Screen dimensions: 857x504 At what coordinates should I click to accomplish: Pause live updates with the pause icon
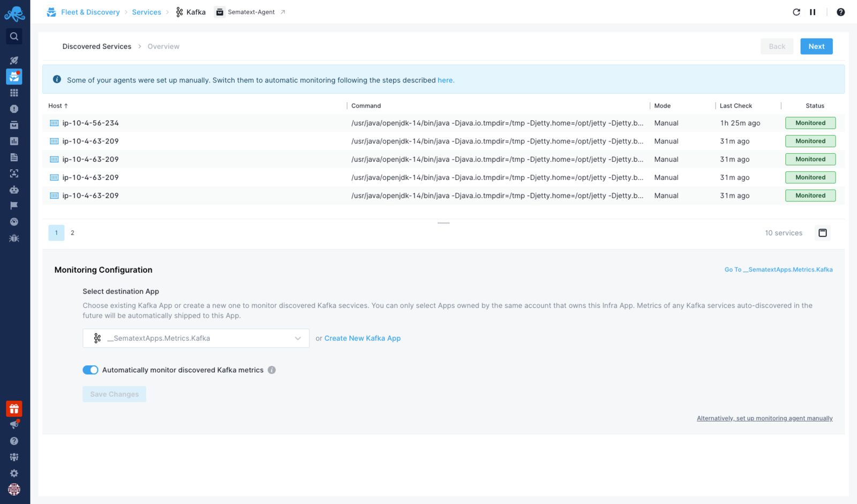coord(813,12)
